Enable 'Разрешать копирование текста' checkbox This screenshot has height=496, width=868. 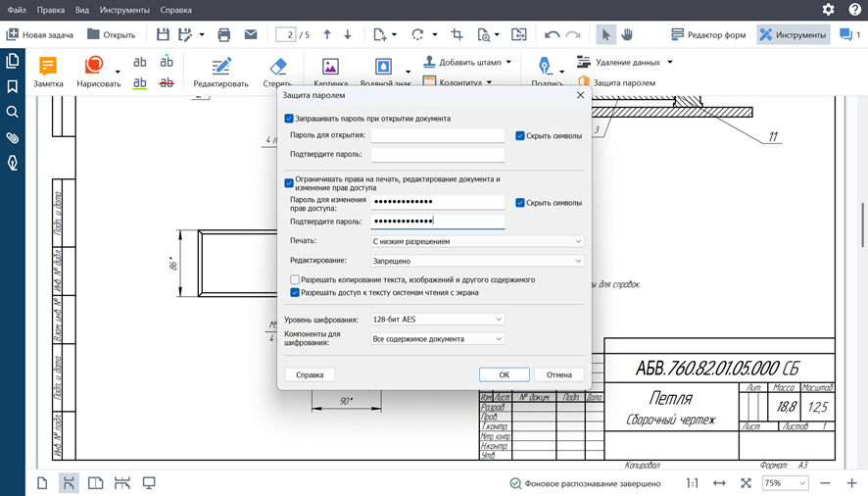point(295,279)
